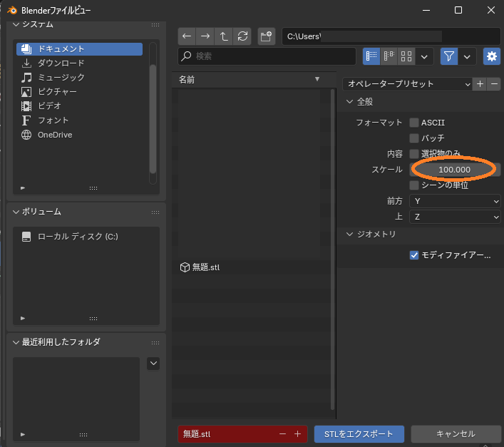Viewport: 504px width, 447px height.
Task: Switch to thumbnail grid display mode
Action: [x=406, y=56]
